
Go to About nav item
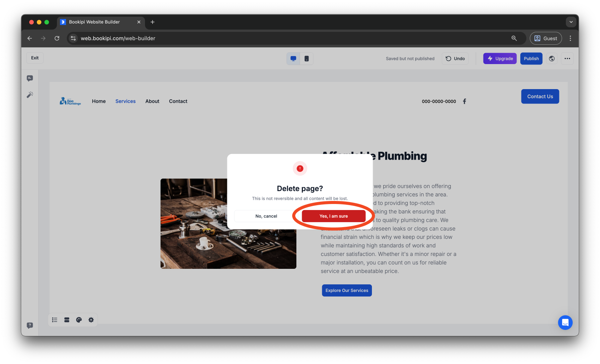click(x=152, y=101)
